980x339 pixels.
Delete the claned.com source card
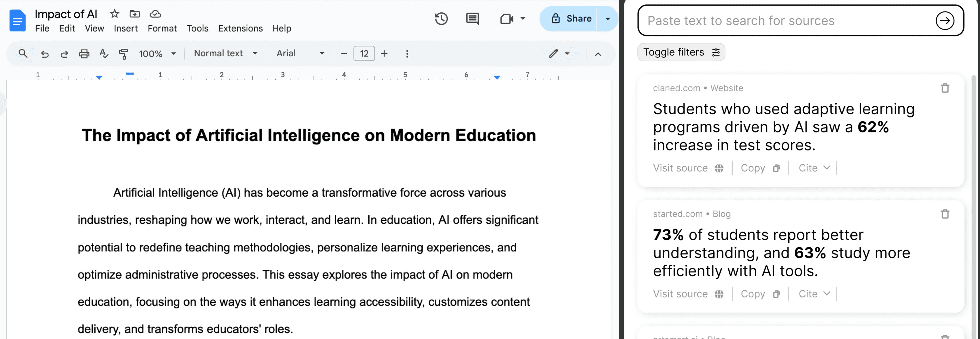point(945,88)
